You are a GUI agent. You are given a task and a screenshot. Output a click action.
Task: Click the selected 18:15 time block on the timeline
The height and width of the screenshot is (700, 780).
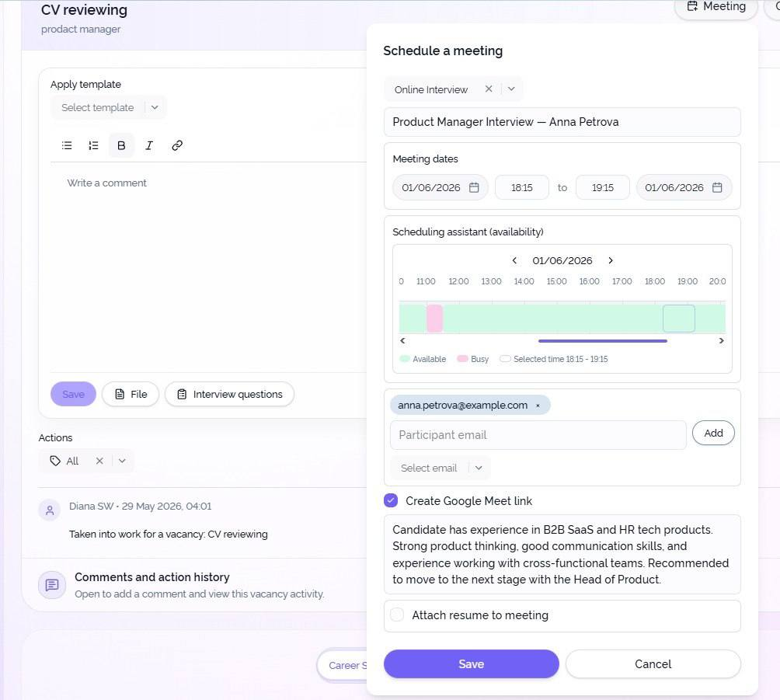(x=678, y=319)
